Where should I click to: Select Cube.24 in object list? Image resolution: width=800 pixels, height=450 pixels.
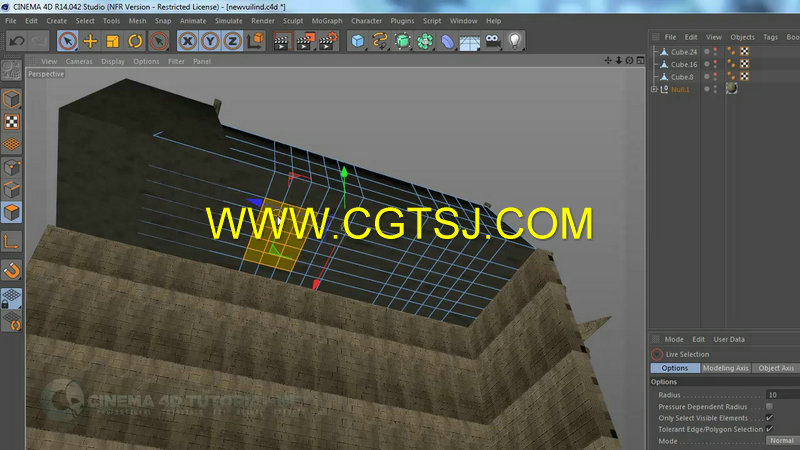(684, 52)
